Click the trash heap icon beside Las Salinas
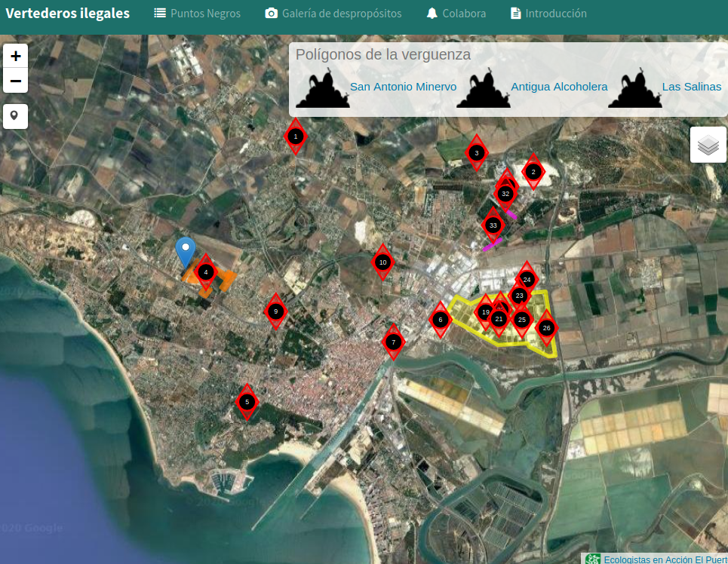Screen dimensions: 728x564 635,88
